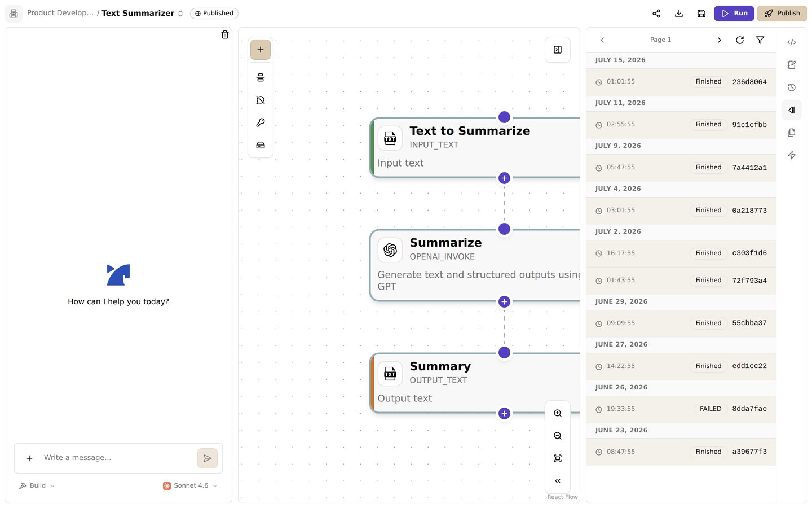The image size is (812, 508).
Task: Click plus handle under Text to Summarize
Action: [x=504, y=178]
